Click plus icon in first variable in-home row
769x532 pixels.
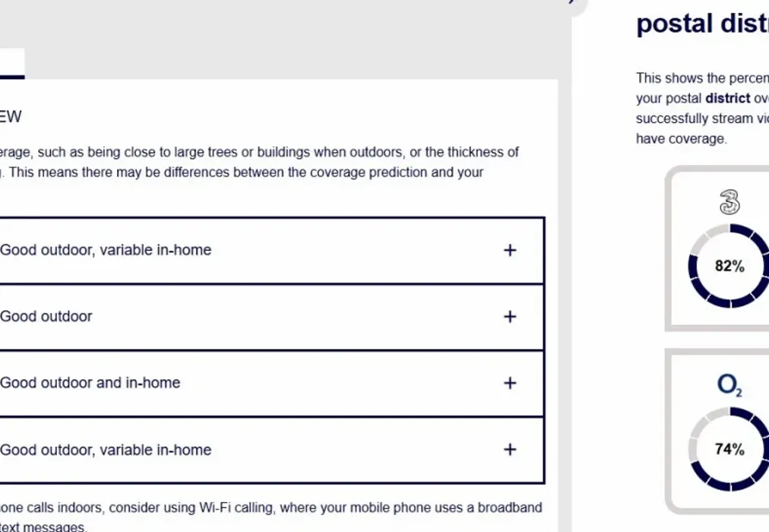coord(510,250)
